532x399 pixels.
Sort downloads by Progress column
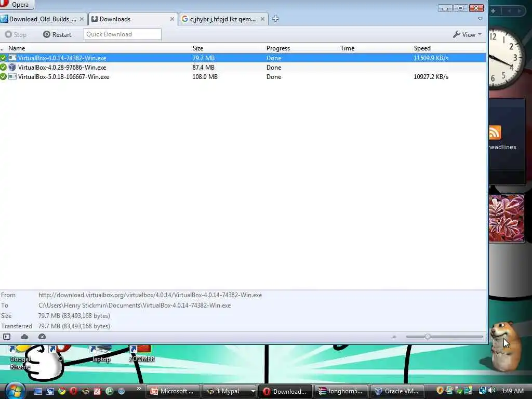pyautogui.click(x=278, y=48)
